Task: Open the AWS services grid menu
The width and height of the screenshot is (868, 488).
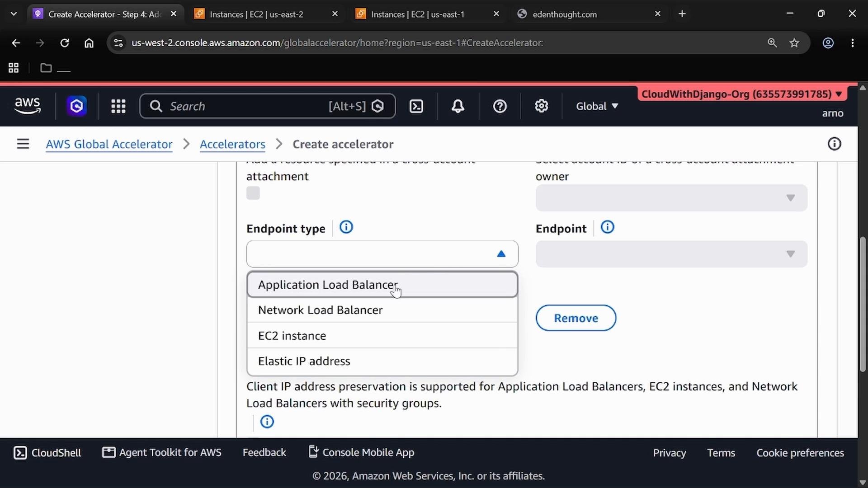Action: click(118, 106)
